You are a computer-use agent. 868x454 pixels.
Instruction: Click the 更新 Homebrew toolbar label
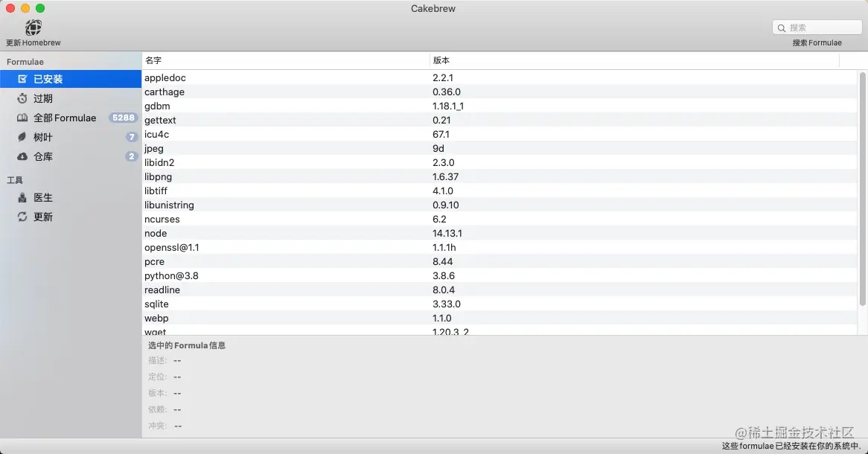33,42
